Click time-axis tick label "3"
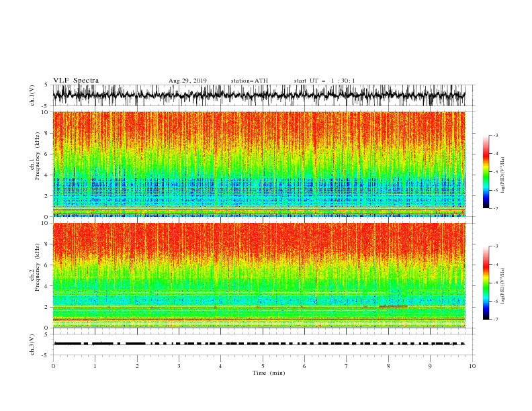Image resolution: width=532 pixels, height=411 pixels. pos(179,366)
